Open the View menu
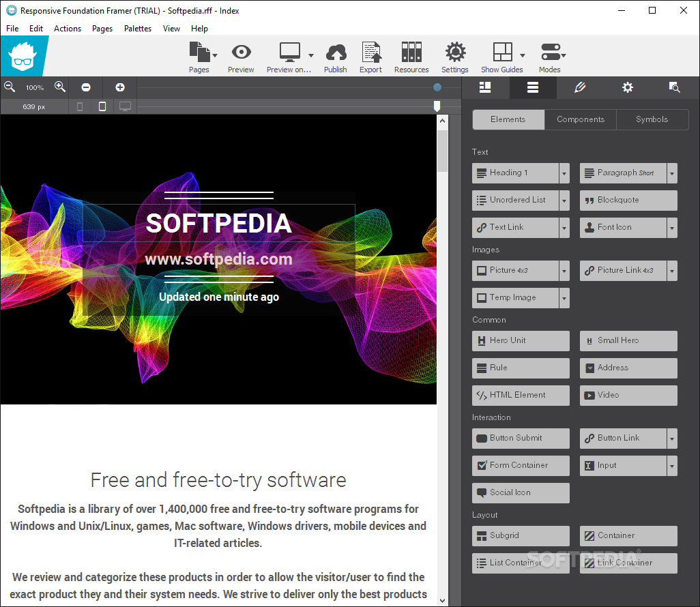Image resolution: width=700 pixels, height=607 pixels. click(171, 29)
